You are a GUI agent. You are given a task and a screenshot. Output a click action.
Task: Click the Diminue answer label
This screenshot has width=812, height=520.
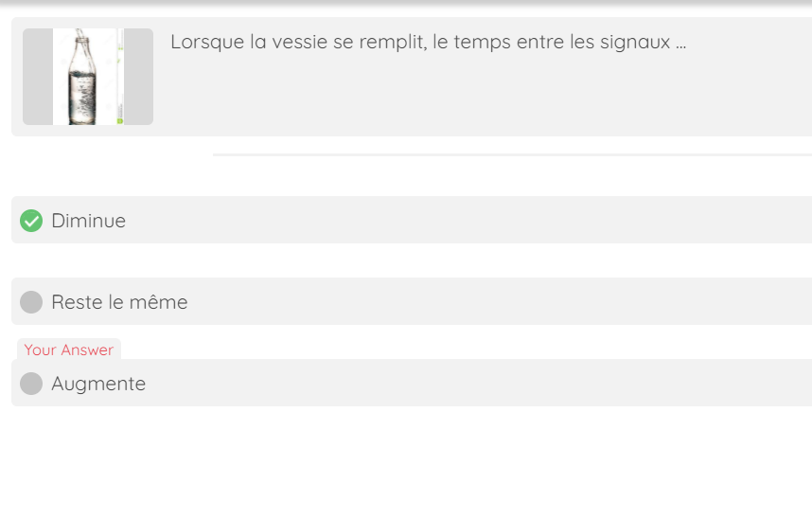[x=88, y=221]
